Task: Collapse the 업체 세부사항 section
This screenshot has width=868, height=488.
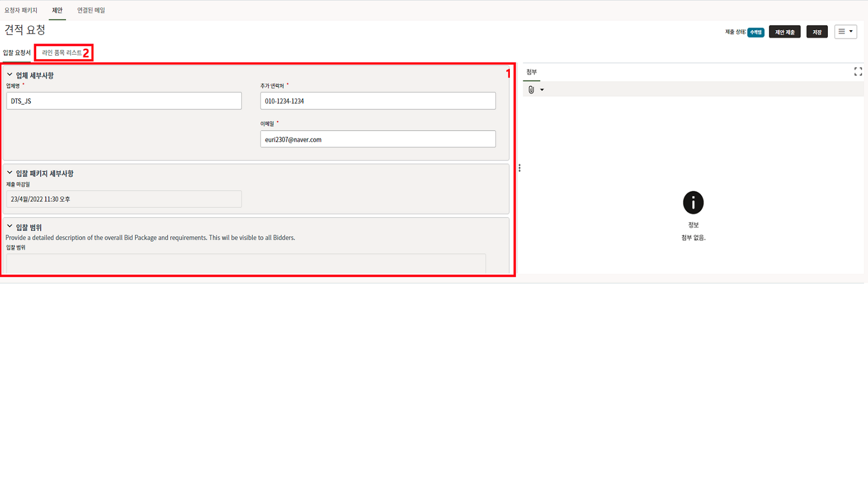Action: point(9,75)
